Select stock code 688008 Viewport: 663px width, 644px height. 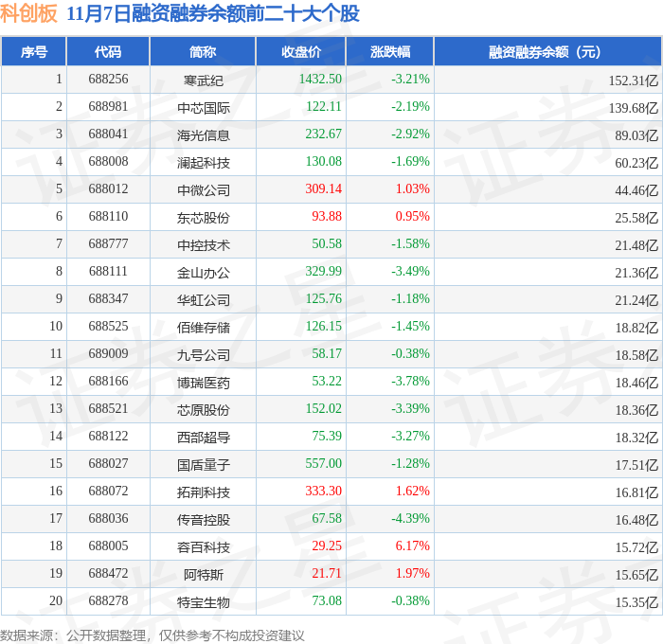tap(108, 162)
